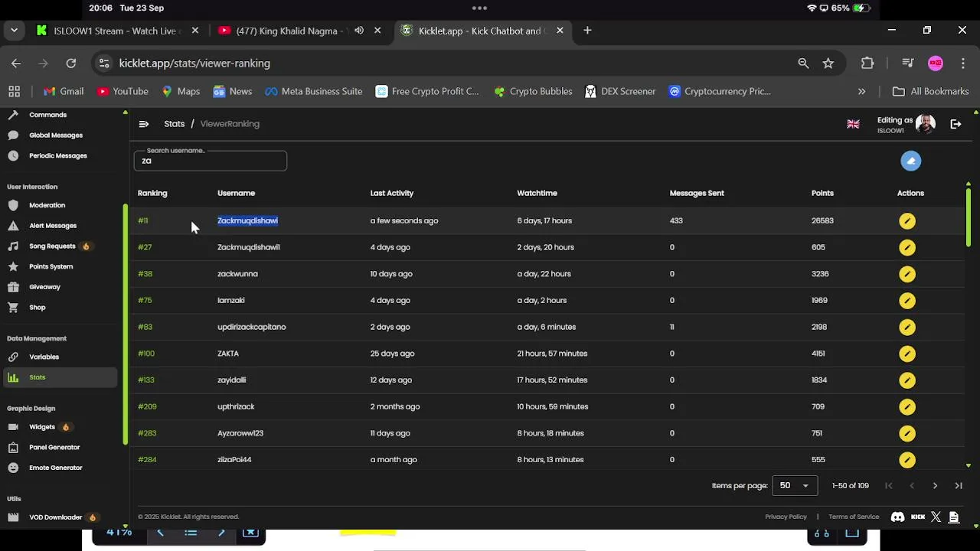Click the blue eraser clear button
The width and height of the screenshot is (980, 551).
[910, 161]
